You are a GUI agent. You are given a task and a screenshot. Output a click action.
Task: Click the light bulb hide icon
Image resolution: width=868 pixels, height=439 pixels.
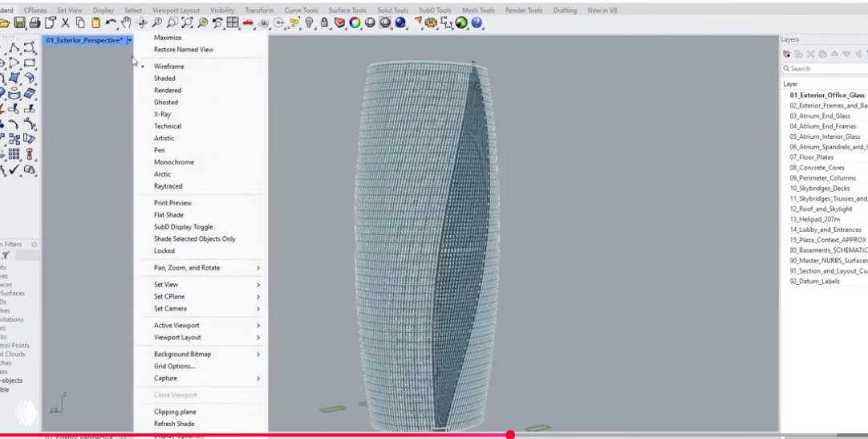point(309,23)
